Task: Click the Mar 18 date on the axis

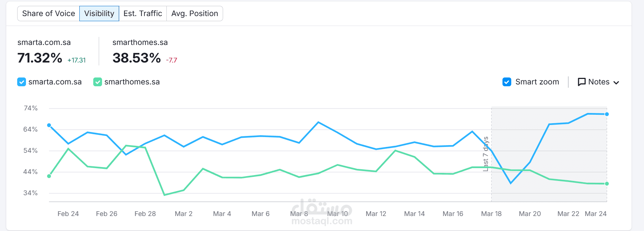Action: (x=491, y=214)
